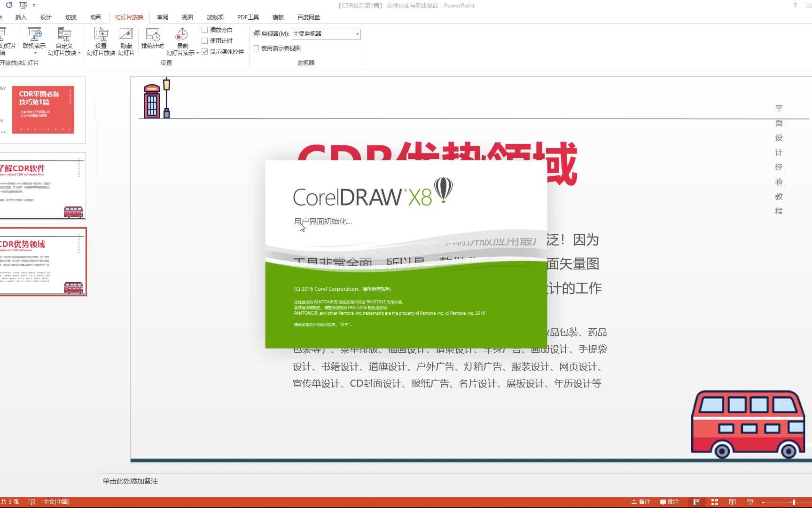Click the red double-decker bus graphic
The width and height of the screenshot is (812, 508).
pos(749,424)
